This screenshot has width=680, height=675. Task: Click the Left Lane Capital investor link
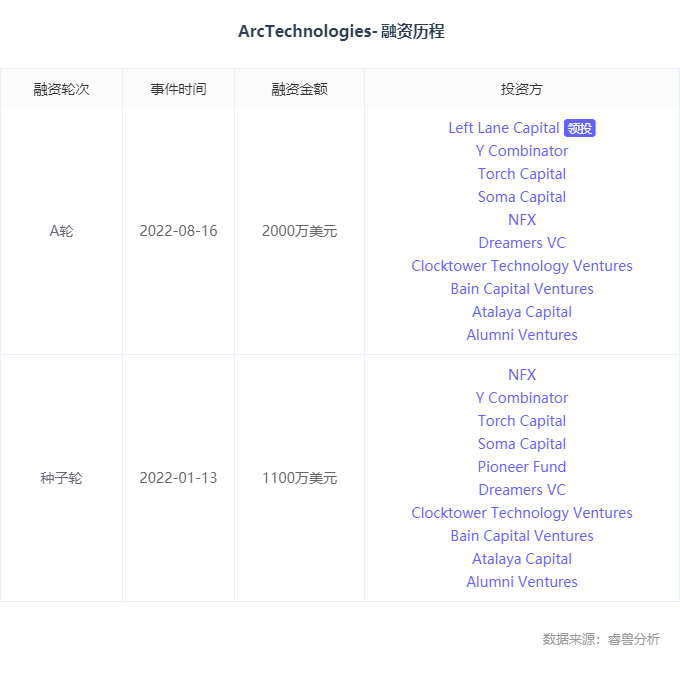point(503,128)
